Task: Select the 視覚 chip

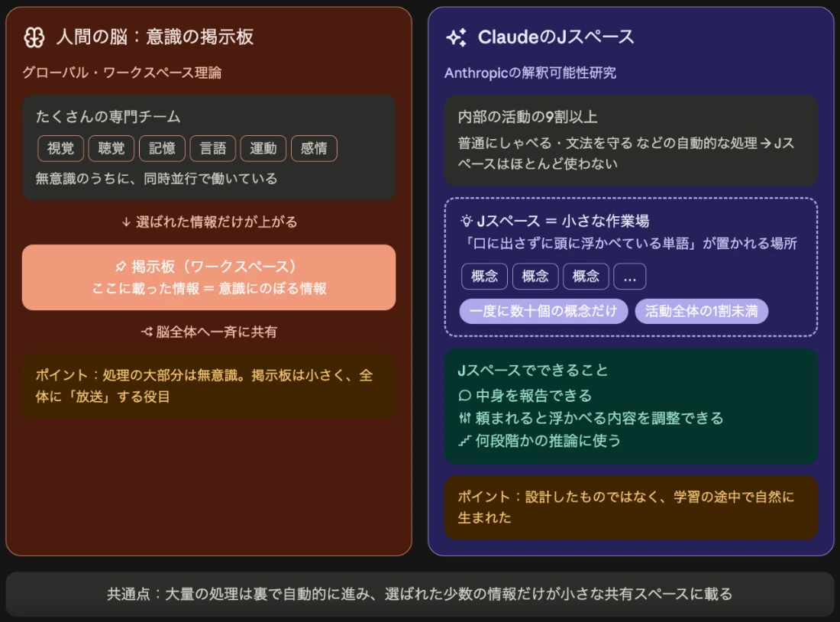Action: pos(60,148)
